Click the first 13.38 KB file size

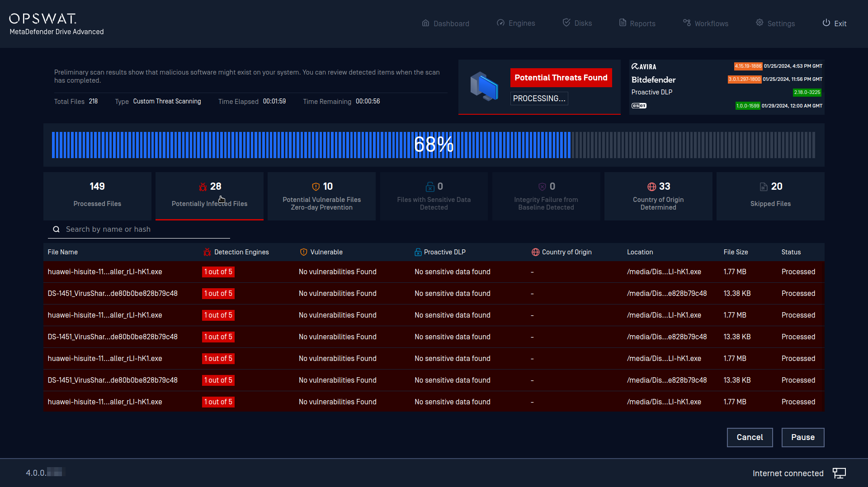pyautogui.click(x=737, y=294)
